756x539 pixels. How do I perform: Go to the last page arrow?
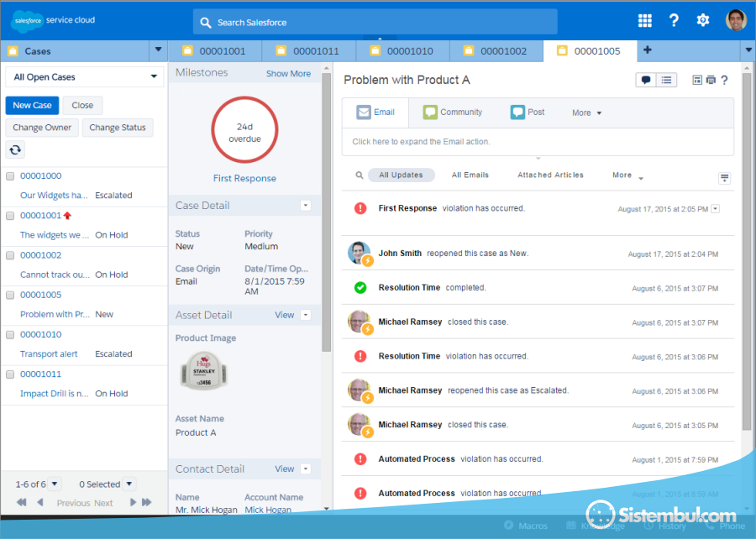[x=147, y=502]
